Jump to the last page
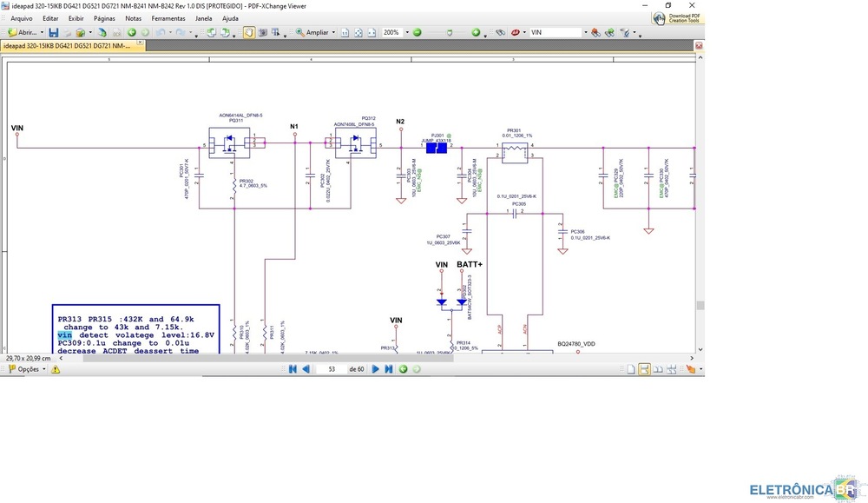868x503 pixels. (389, 369)
